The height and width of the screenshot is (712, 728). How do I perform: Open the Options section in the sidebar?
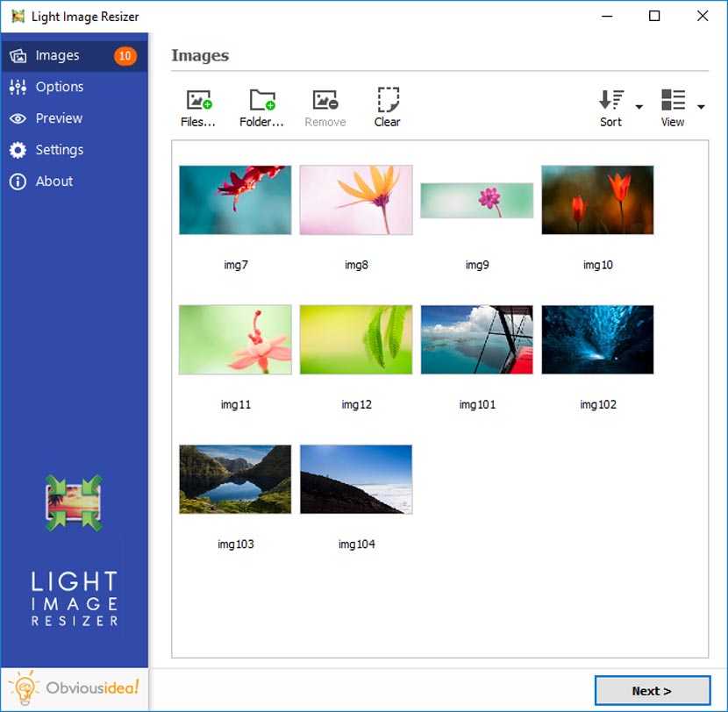[61, 87]
